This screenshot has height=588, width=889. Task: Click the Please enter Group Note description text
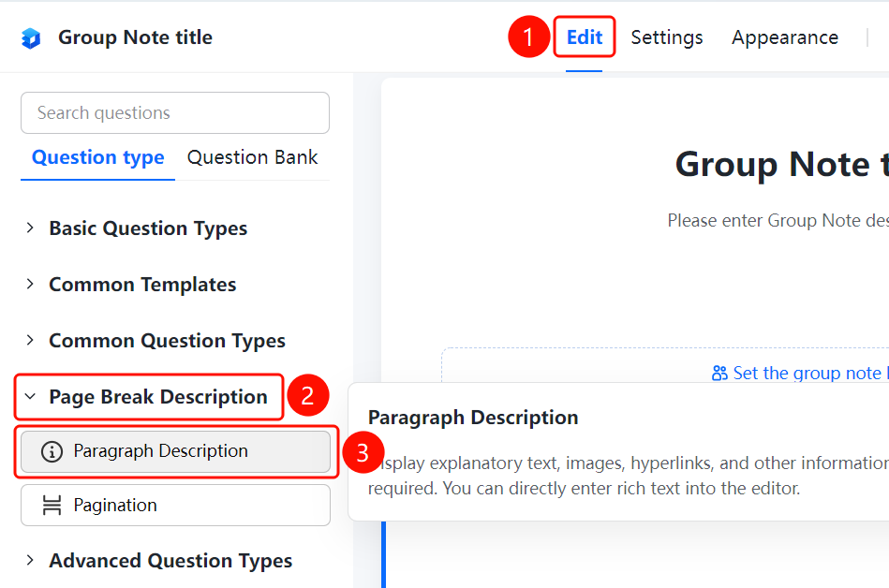pyautogui.click(x=778, y=220)
